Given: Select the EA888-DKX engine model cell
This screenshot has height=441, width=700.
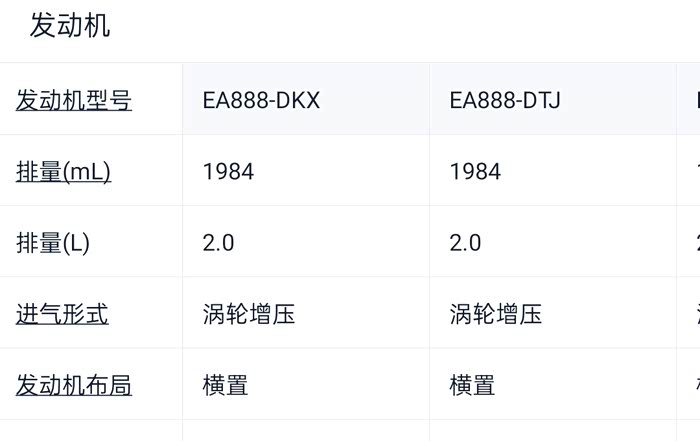Looking at the screenshot, I should 261,100.
